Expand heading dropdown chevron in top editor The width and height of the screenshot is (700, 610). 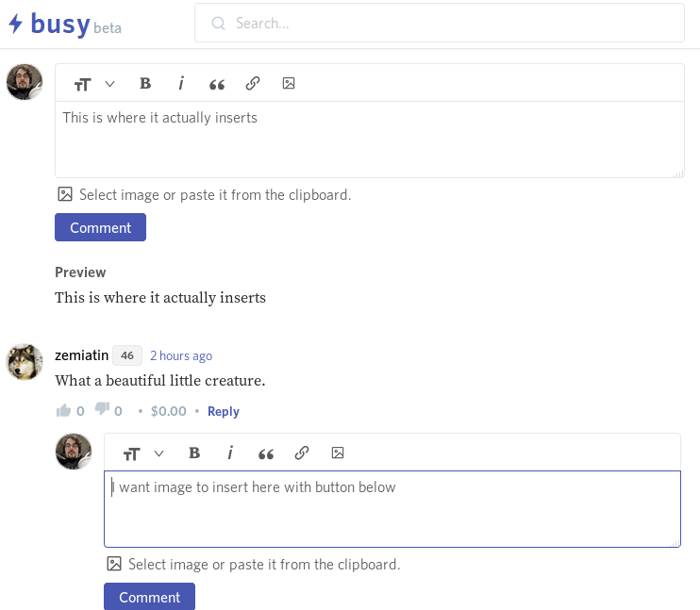109,84
